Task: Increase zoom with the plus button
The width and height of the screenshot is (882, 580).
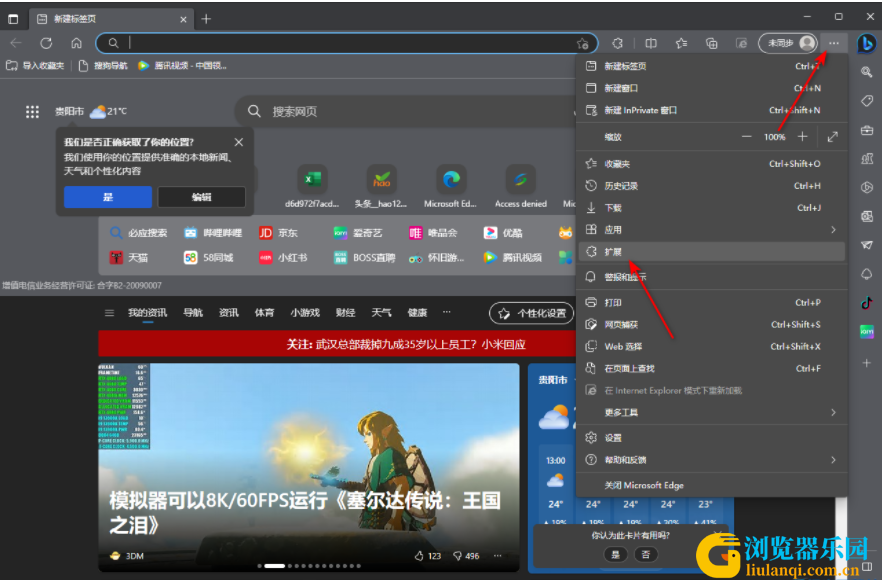Action: pos(803,137)
